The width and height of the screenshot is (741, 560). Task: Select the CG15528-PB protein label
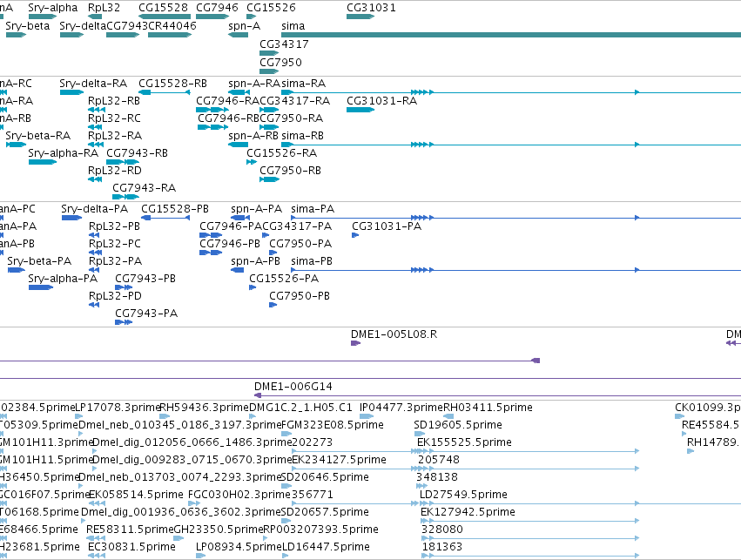coord(175,209)
